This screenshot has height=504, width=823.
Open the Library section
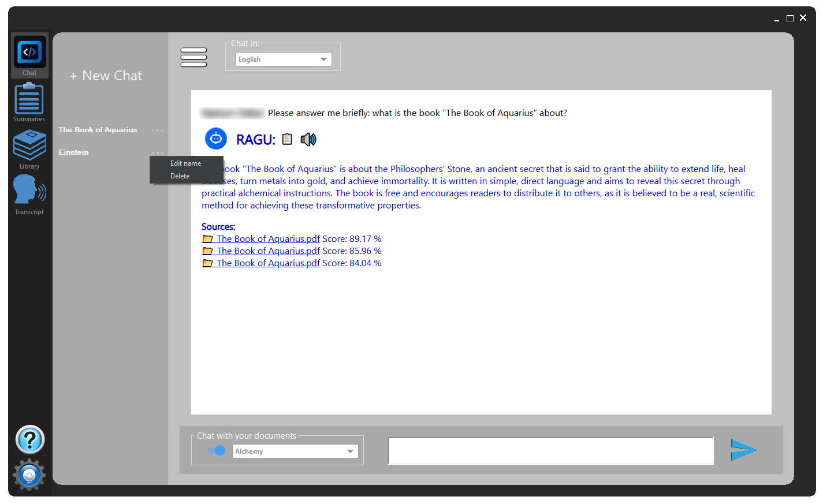[29, 145]
